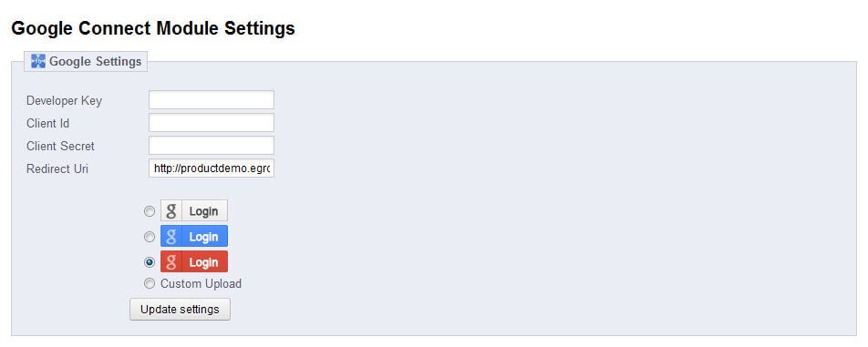Select the Custom Upload radio button
The image size is (868, 347).
[x=150, y=283]
